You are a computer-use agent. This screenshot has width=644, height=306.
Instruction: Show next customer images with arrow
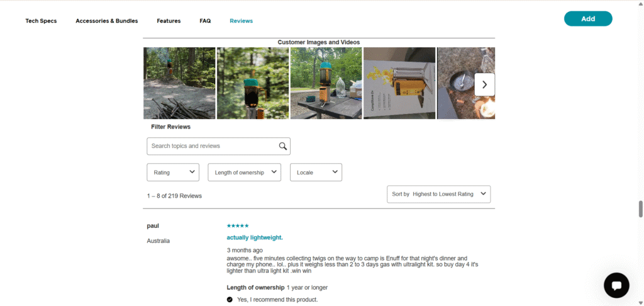click(x=484, y=84)
